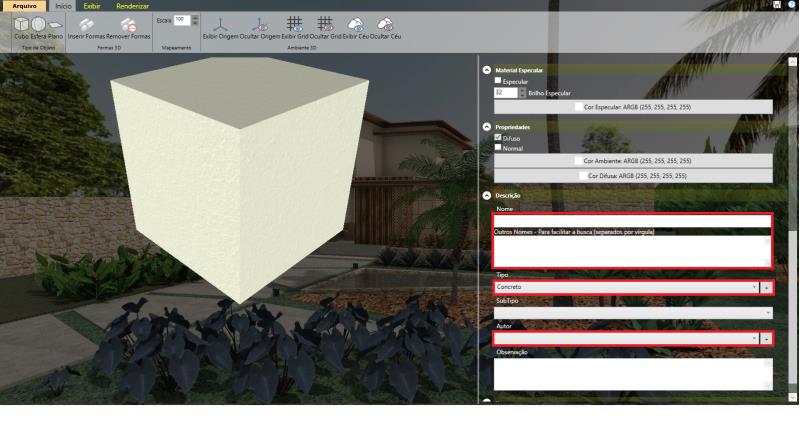Click the add button next to Tipo
This screenshot has width=800, height=429.
click(766, 287)
